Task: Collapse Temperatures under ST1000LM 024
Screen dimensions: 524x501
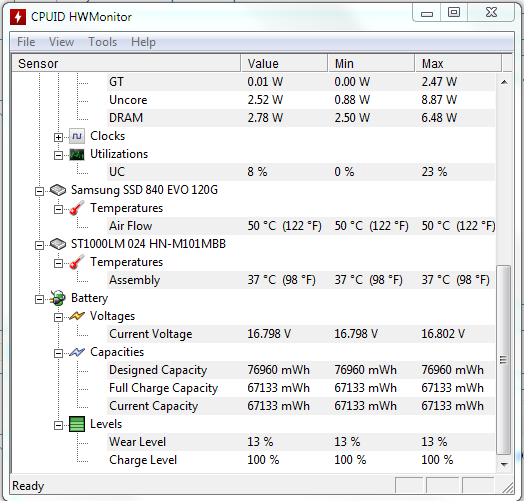Action: (58, 264)
